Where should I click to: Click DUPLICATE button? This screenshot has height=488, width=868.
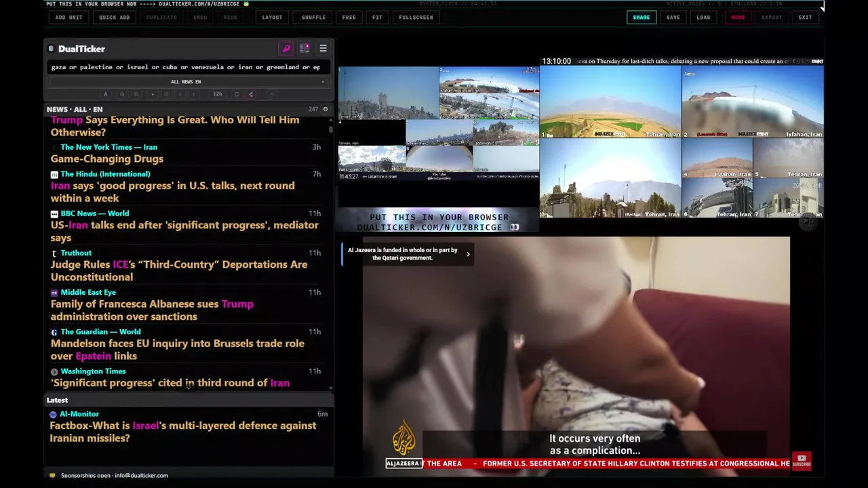161,18
